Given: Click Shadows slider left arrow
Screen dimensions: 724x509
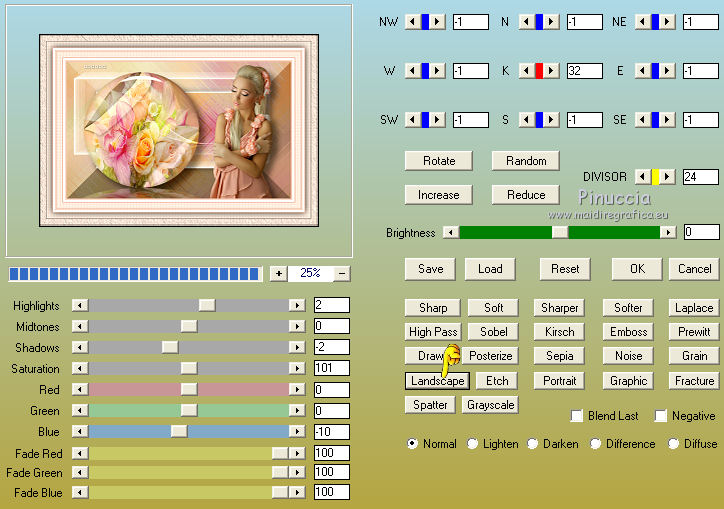Looking at the screenshot, I should click(80, 347).
